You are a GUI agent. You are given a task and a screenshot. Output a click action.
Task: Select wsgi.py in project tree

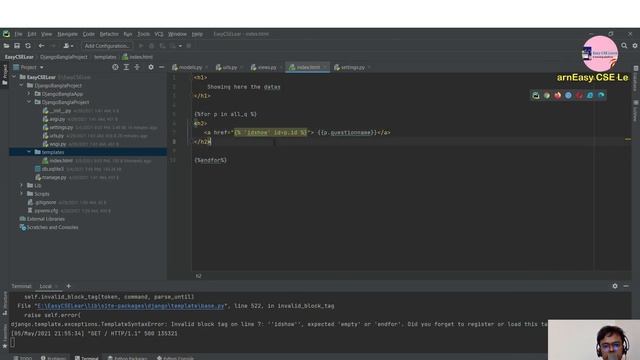58,144
